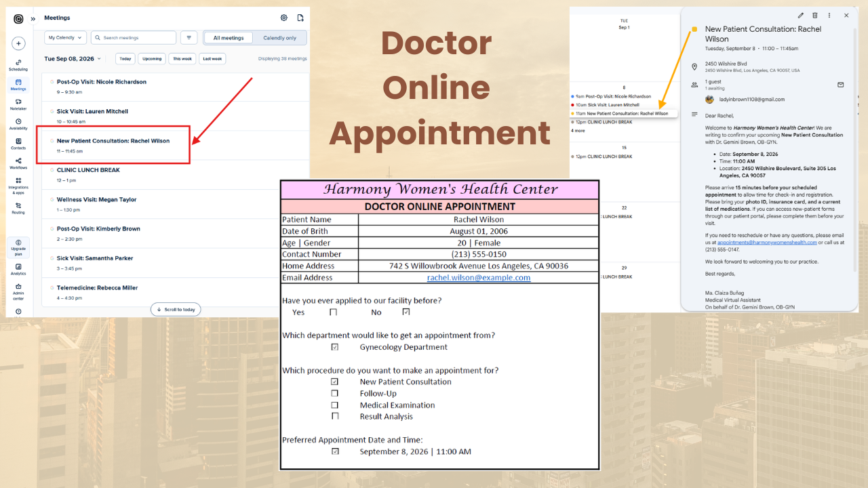
Task: Click the Search meetings input field
Action: pos(134,38)
